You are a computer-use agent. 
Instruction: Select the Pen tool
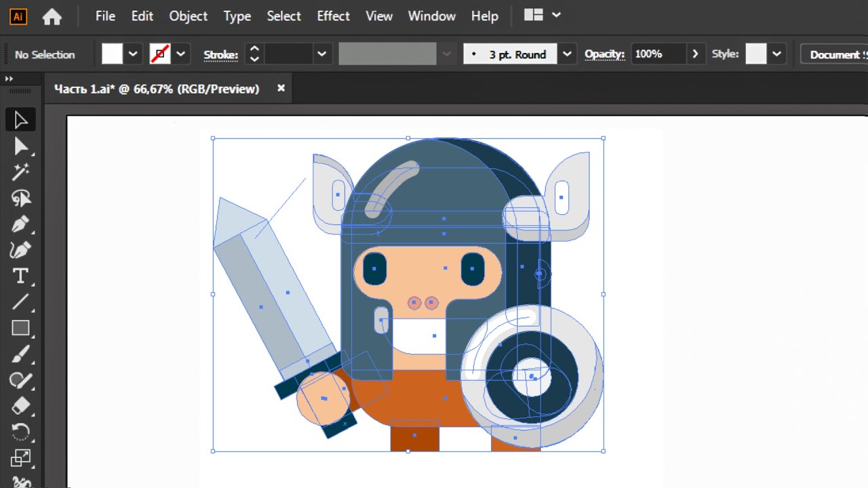point(20,224)
